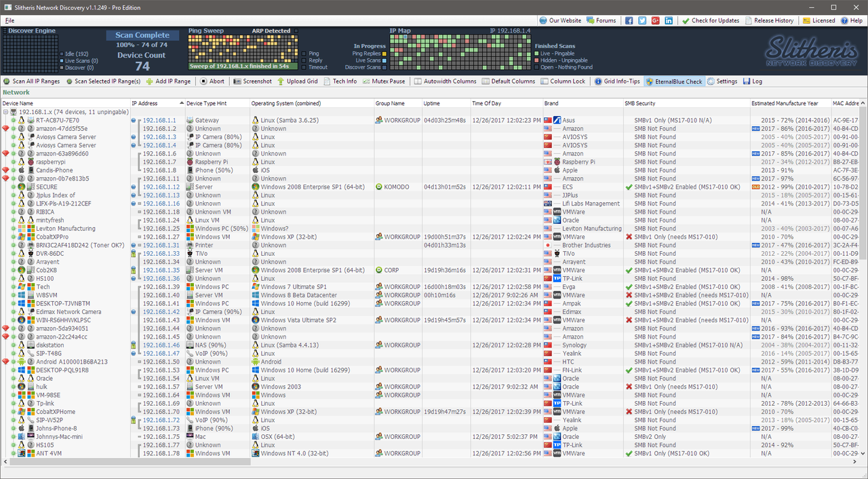Toggle the EternalBlue Check option
Screen dimensions: 868x479
click(x=675, y=81)
